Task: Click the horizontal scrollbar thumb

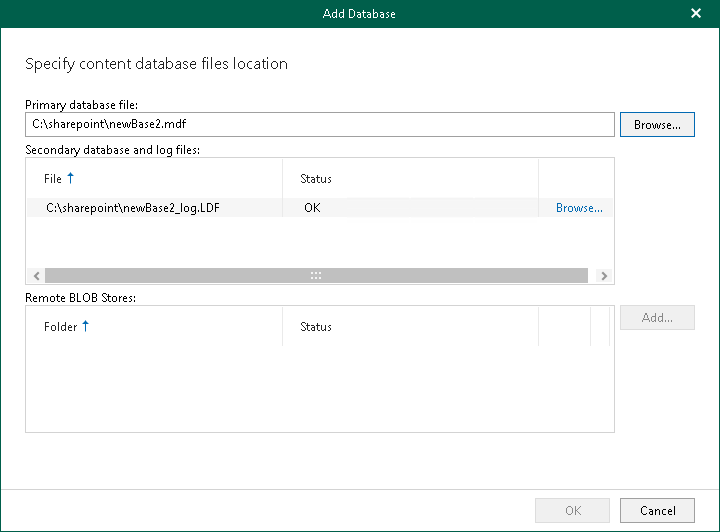Action: [x=316, y=276]
